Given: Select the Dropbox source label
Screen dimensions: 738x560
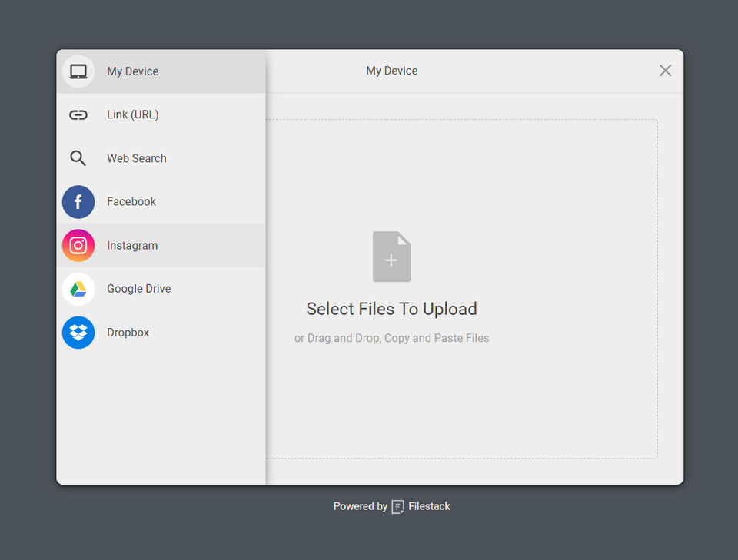Looking at the screenshot, I should tap(128, 333).
